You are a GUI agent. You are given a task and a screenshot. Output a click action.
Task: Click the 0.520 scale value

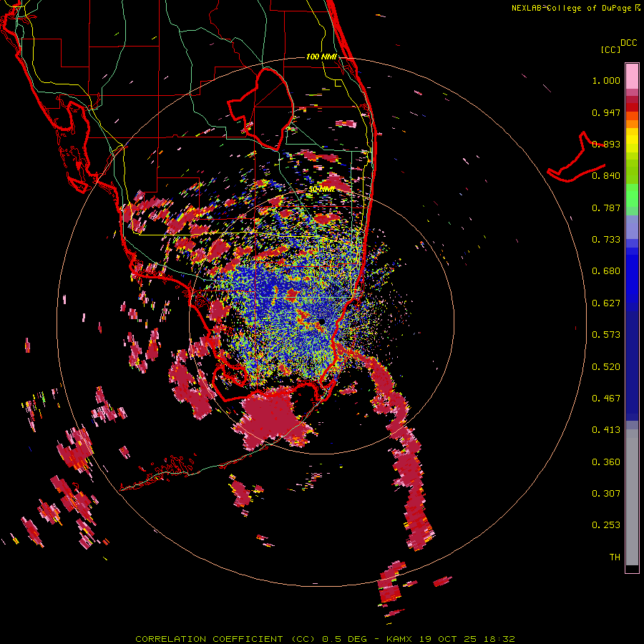(x=606, y=367)
